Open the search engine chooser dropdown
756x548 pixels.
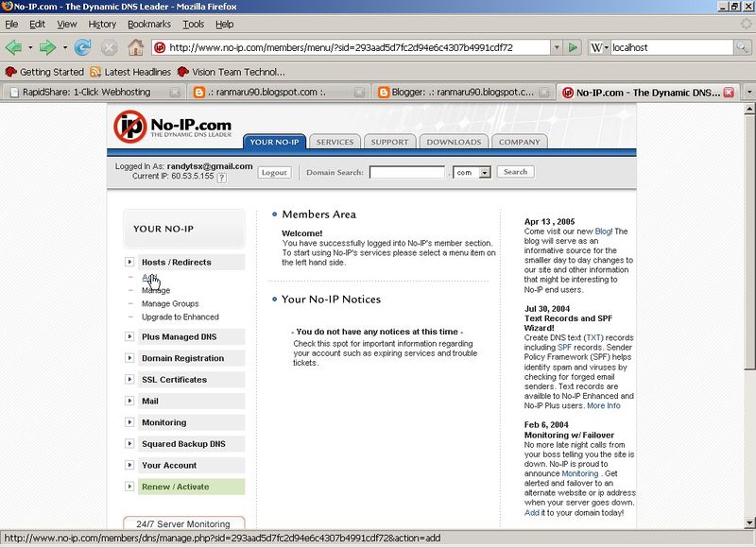[606, 47]
